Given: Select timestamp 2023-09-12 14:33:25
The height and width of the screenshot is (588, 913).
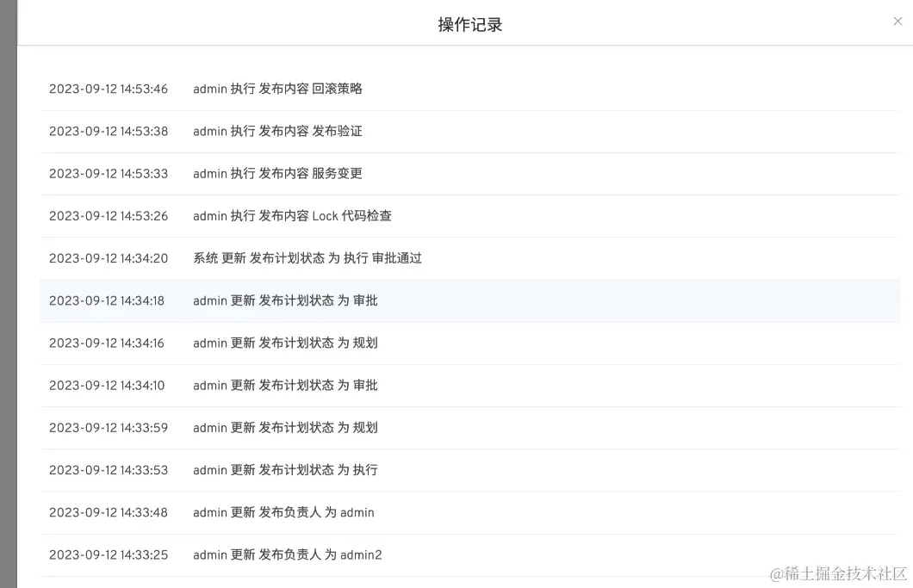Looking at the screenshot, I should tap(109, 555).
